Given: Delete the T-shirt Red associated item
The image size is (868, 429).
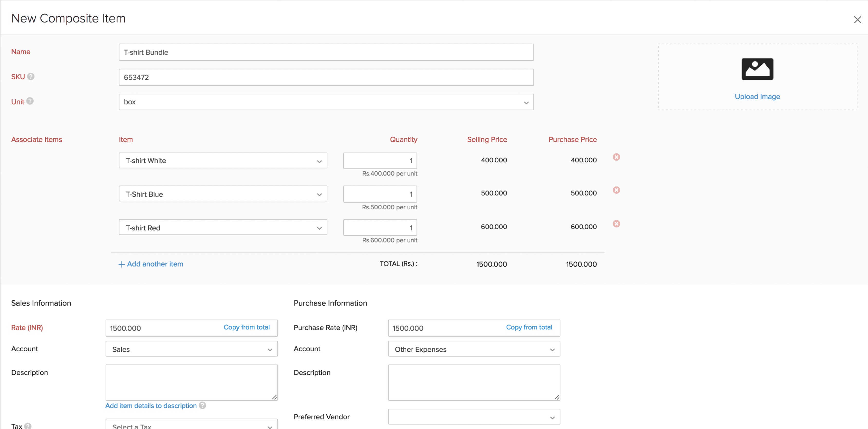Looking at the screenshot, I should point(616,223).
